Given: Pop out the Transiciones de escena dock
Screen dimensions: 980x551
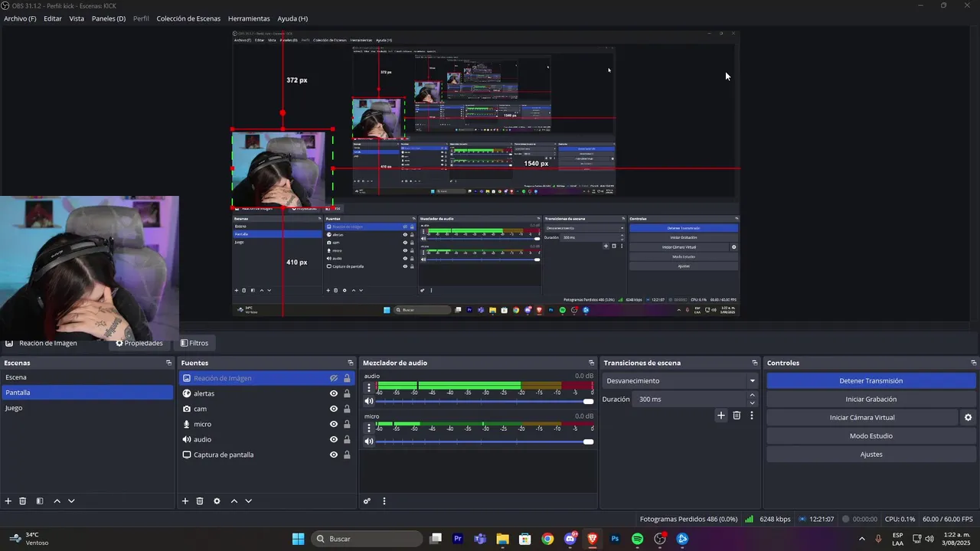Looking at the screenshot, I should [x=755, y=363].
